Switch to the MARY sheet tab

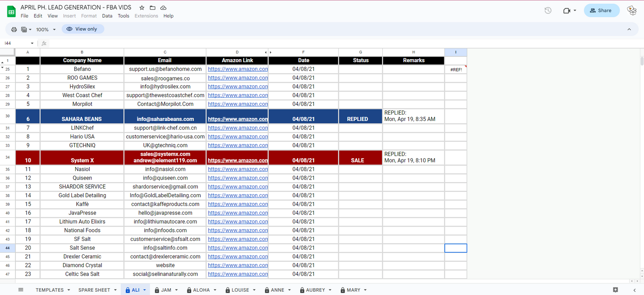pos(353,290)
